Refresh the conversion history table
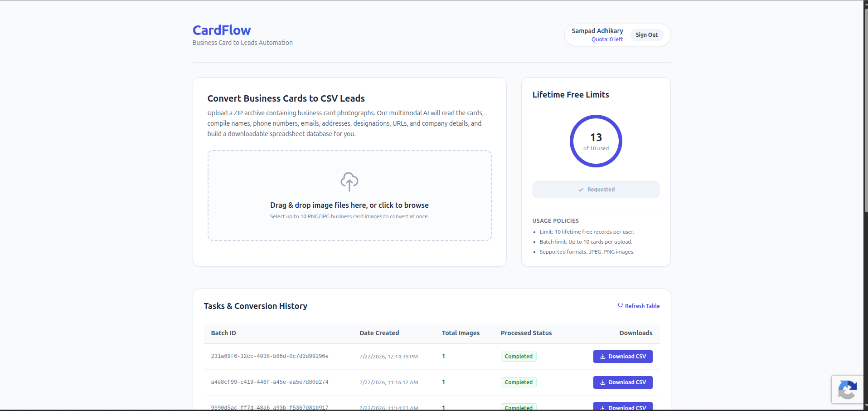This screenshot has height=411, width=868. [x=638, y=306]
